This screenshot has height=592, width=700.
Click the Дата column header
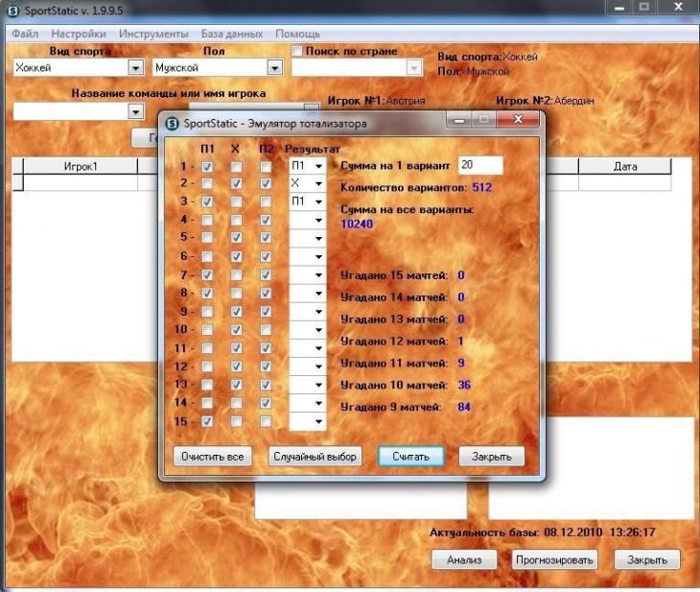pyautogui.click(x=625, y=166)
